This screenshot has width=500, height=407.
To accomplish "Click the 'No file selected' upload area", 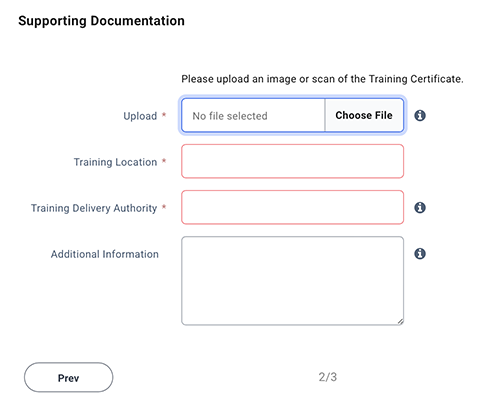I will point(253,115).
